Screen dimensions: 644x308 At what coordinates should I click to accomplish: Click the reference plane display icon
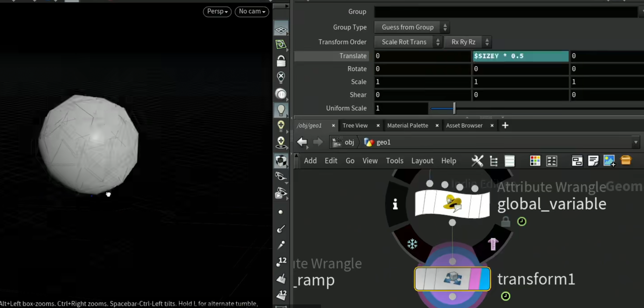tap(281, 44)
